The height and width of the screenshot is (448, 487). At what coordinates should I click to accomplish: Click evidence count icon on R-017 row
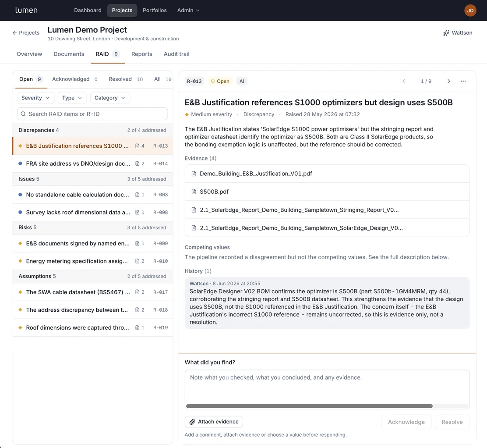pos(137,292)
